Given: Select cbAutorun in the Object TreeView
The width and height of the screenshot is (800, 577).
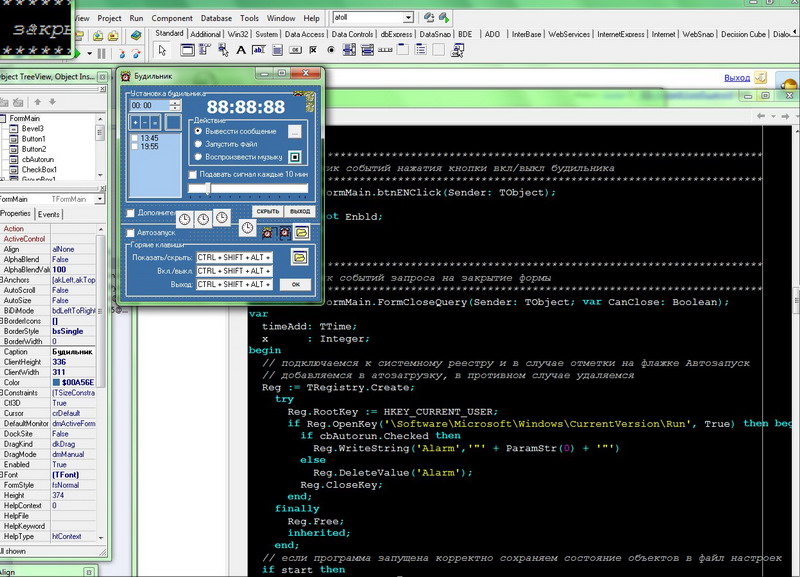Looking at the screenshot, I should pos(38,159).
